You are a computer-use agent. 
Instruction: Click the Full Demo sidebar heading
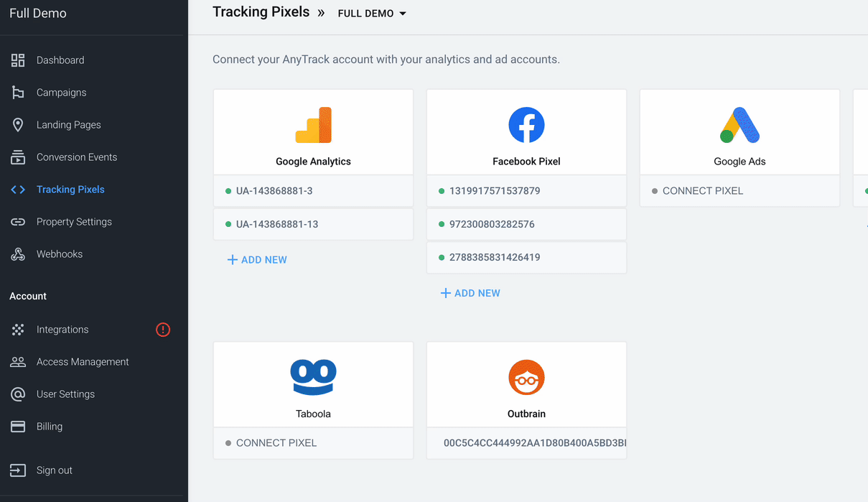click(x=38, y=14)
